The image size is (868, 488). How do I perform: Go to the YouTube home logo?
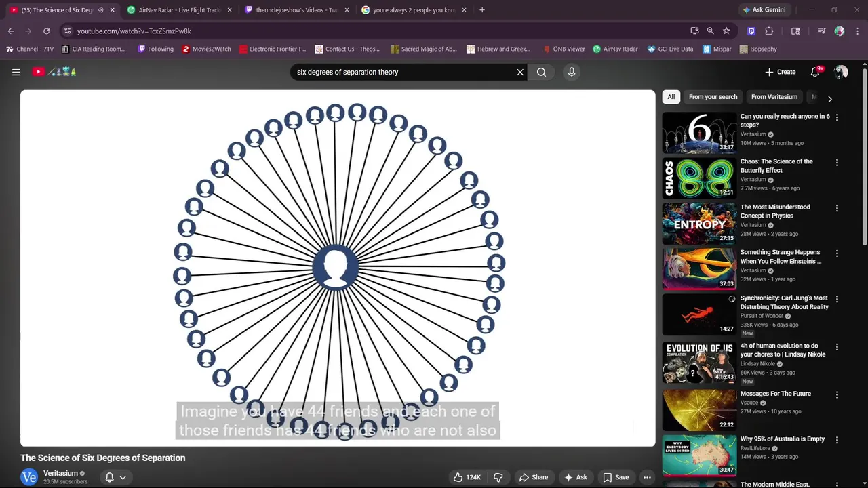[55, 72]
